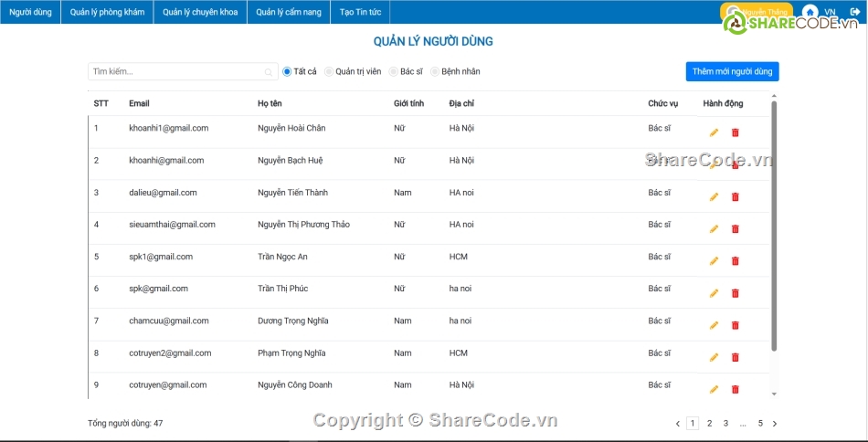Edit user cotruyen2@gmail.com with pencil icon
Image resolution: width=868 pixels, height=442 pixels.
[714, 357]
